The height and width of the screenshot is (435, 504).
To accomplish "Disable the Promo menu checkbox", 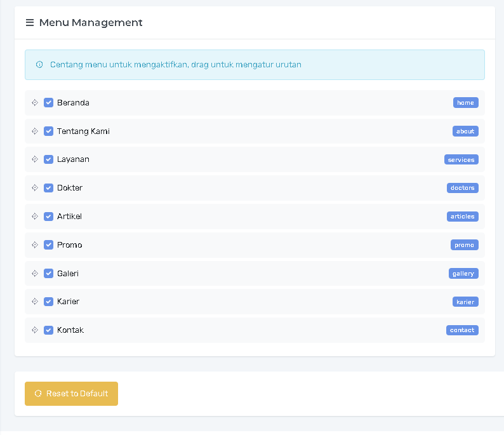I will [x=48, y=245].
